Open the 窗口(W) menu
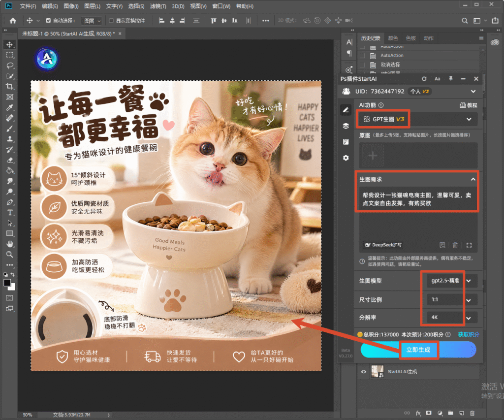The height and width of the screenshot is (420, 504). [221, 6]
